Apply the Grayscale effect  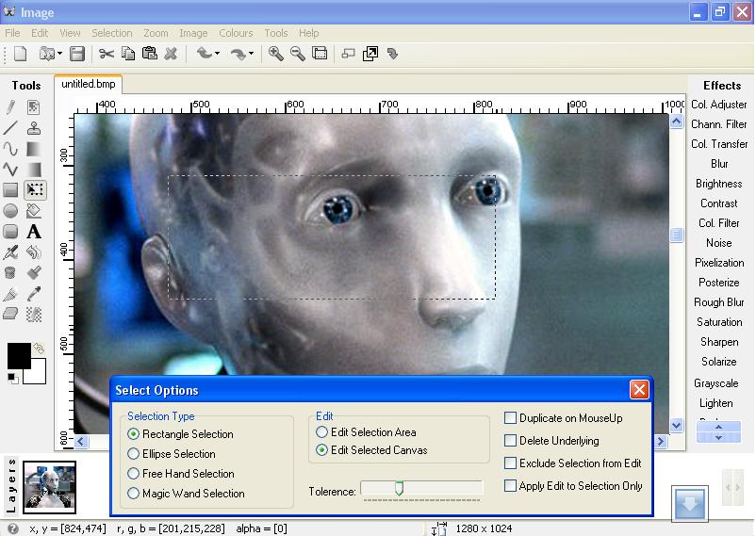(x=716, y=383)
